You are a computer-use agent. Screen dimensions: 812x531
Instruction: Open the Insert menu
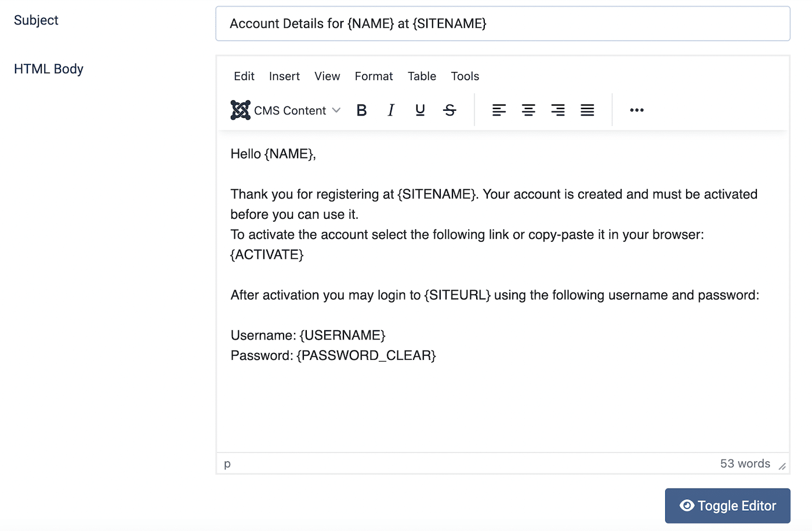coord(284,76)
